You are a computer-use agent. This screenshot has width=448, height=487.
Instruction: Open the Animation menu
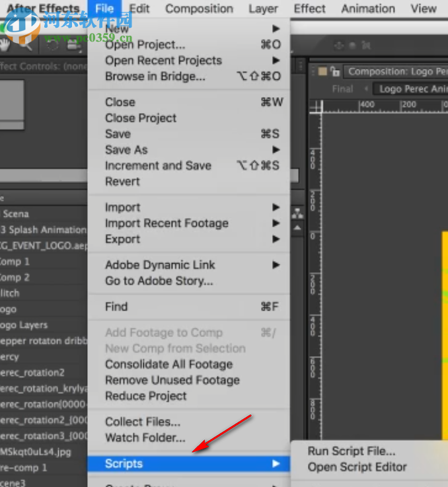(x=368, y=9)
